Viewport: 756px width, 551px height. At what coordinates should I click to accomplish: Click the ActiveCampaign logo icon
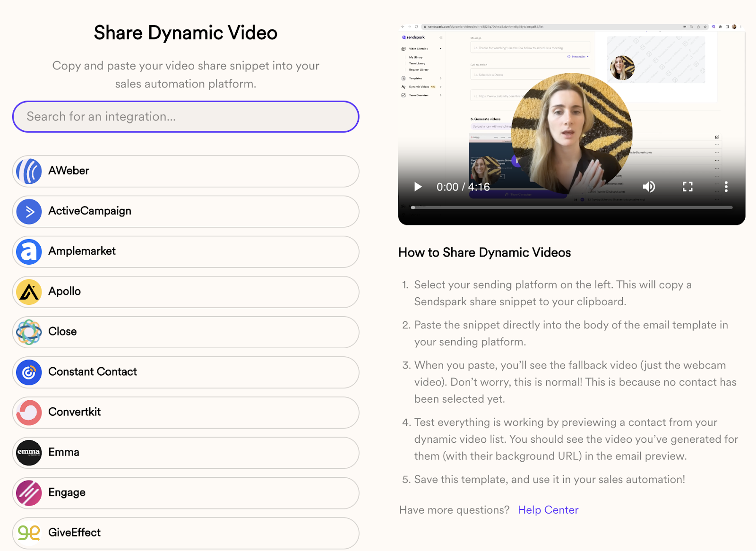tap(29, 211)
